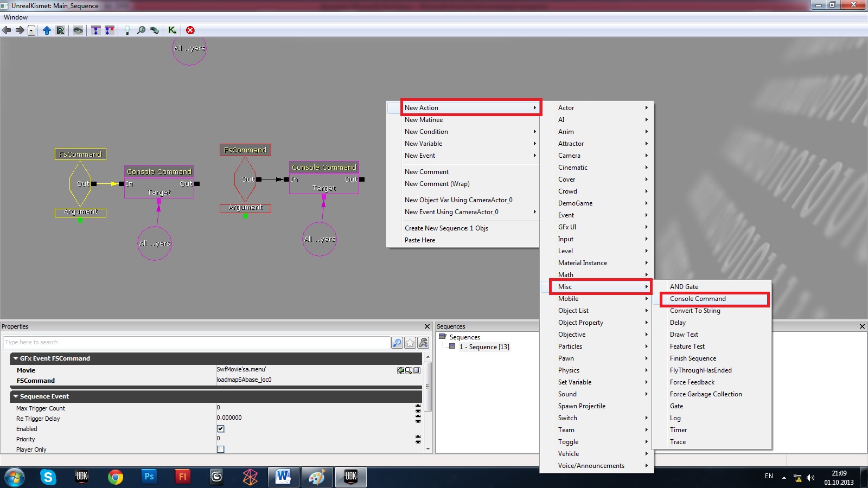This screenshot has height=488, width=868.
Task: Click the Priority spinner arrows
Action: [418, 439]
